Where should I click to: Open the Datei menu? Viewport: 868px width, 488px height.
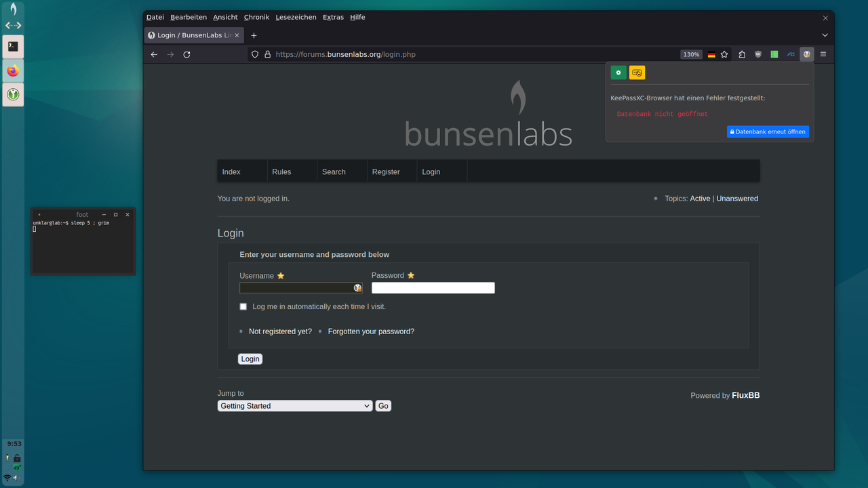click(x=155, y=17)
